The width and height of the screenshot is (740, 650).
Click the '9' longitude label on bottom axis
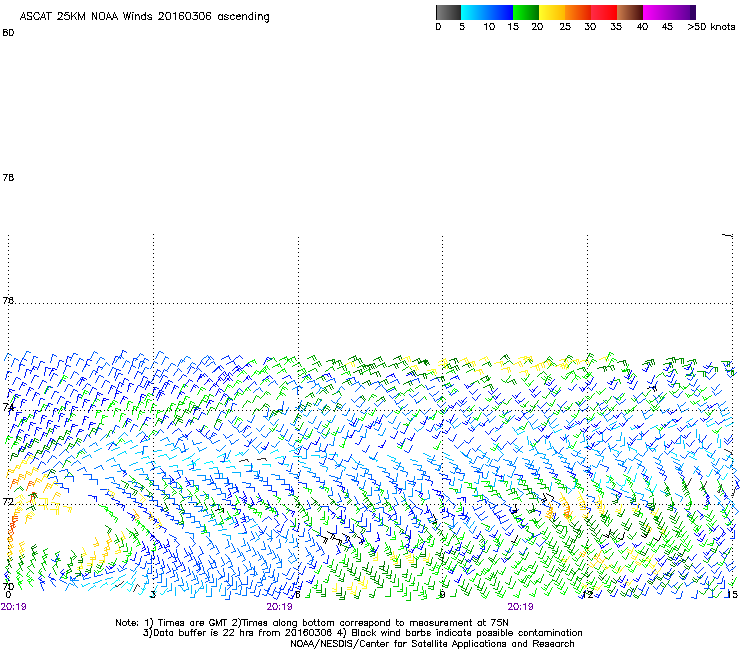click(x=442, y=595)
